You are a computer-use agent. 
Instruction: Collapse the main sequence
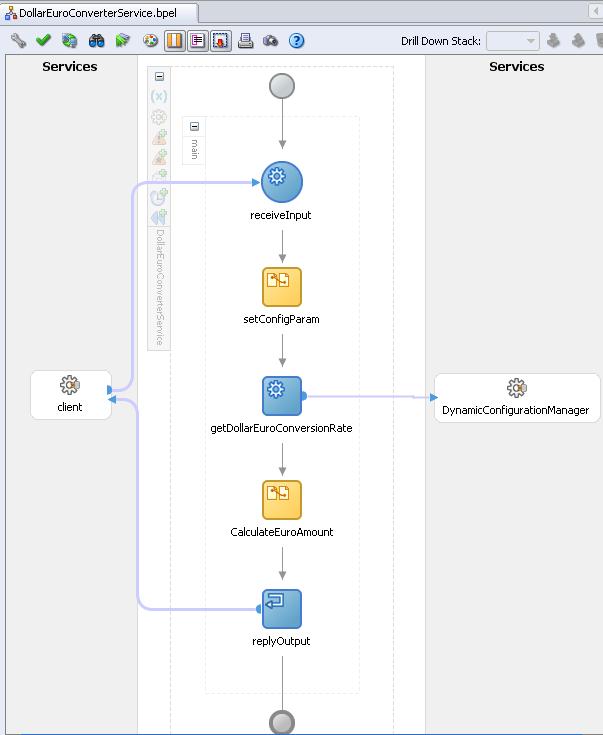click(x=195, y=126)
